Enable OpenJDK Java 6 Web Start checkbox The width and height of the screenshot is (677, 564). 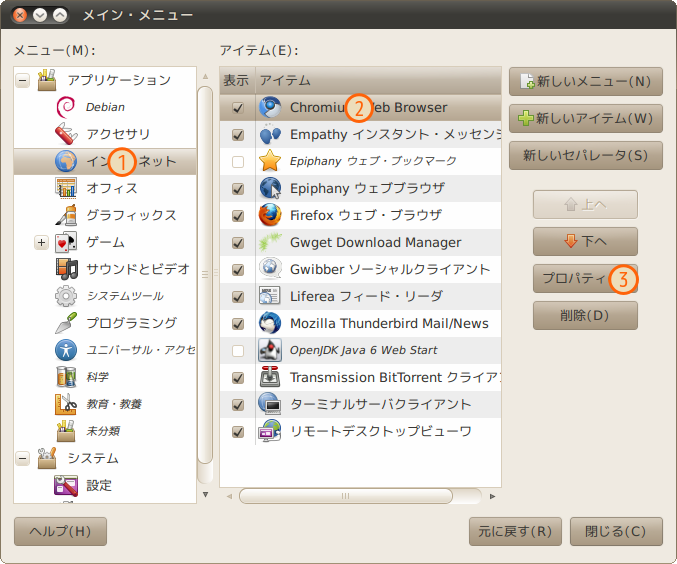pyautogui.click(x=238, y=351)
